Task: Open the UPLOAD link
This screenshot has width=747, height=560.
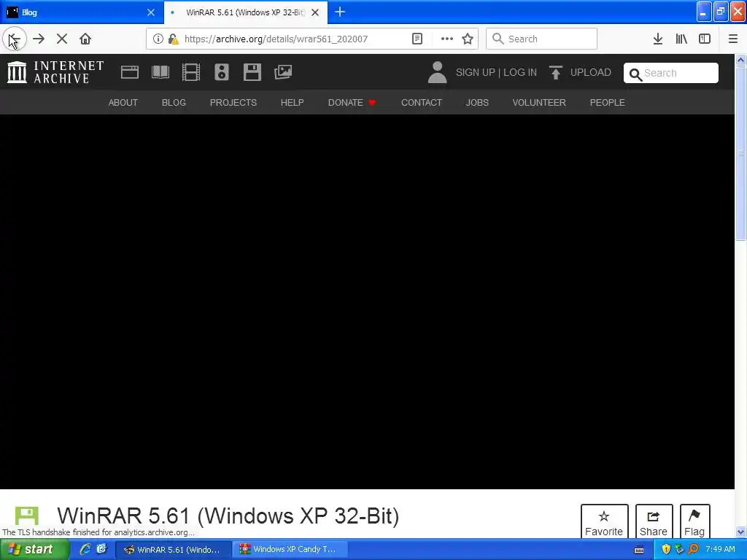Action: (591, 72)
